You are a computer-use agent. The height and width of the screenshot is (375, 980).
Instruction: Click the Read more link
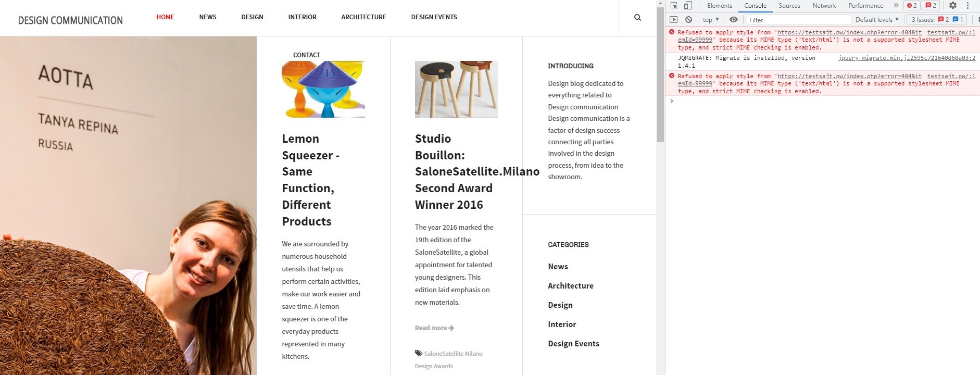tap(434, 328)
